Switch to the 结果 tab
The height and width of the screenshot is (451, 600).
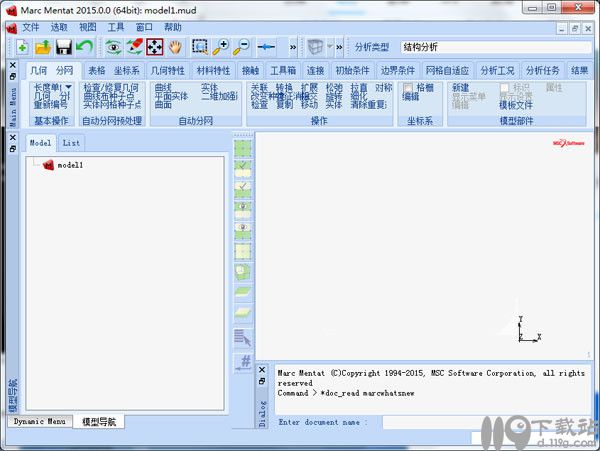(x=579, y=70)
